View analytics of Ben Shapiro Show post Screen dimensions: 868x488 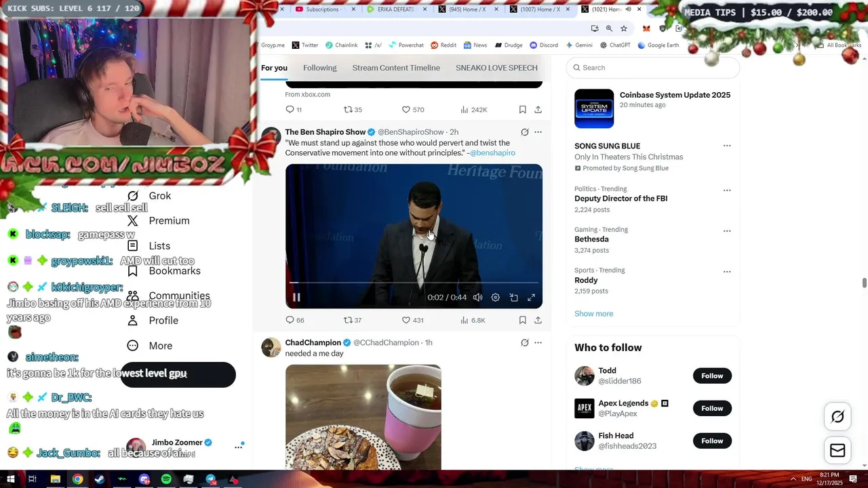[x=473, y=320]
